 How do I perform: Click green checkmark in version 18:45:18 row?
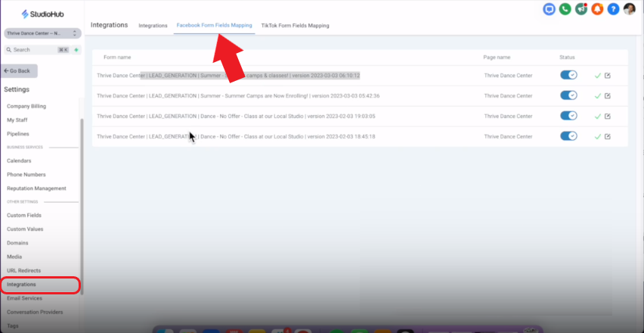[x=598, y=136]
